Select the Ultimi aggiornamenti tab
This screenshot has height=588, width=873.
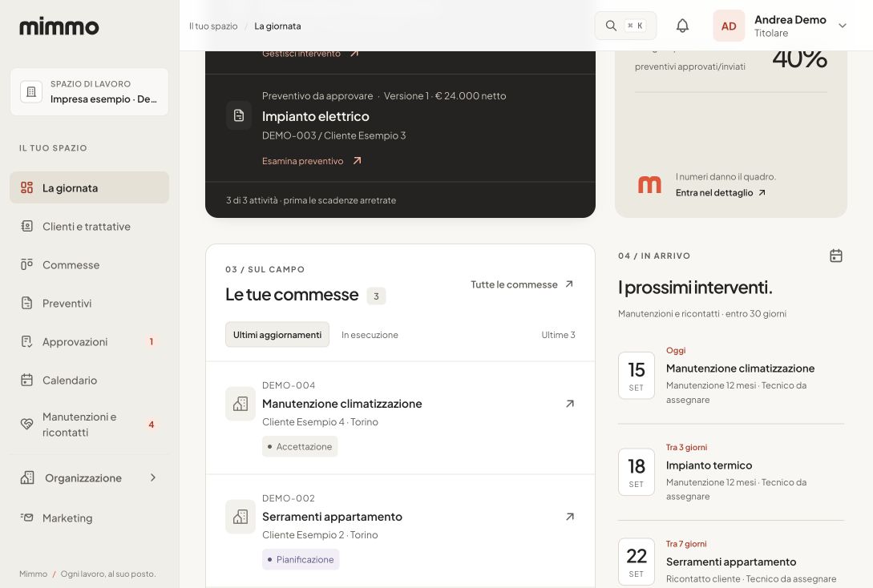(277, 334)
